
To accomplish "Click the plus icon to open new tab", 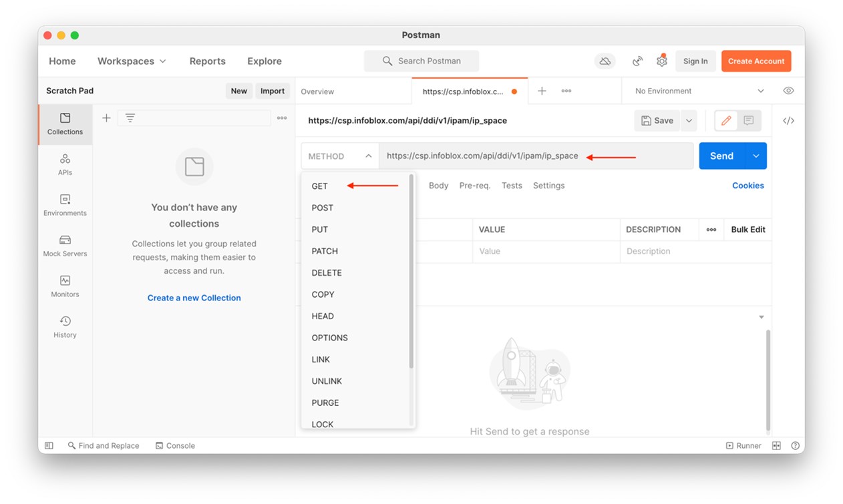I will [x=542, y=91].
